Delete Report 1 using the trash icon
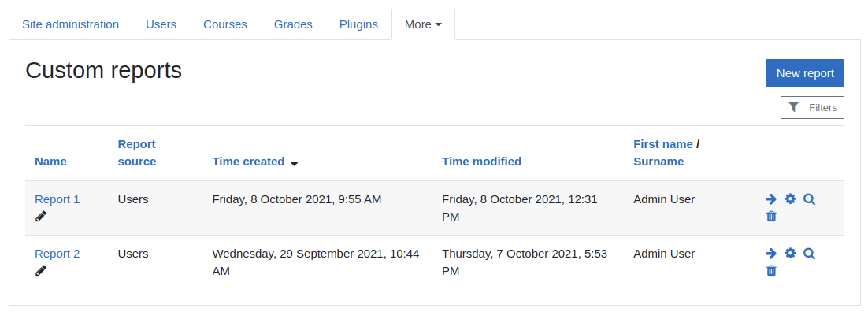The width and height of the screenshot is (868, 312). click(771, 217)
